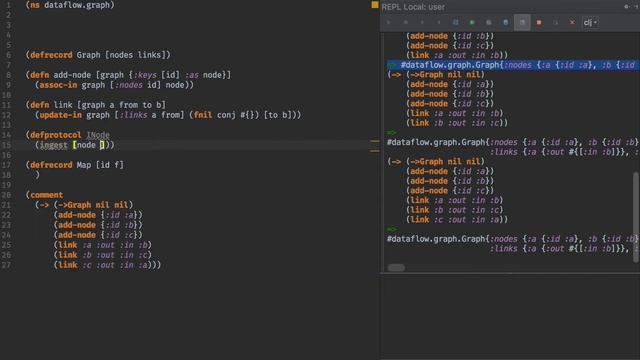
Task: Click the lower orange error stripe mark below line 15
Action: pyautogui.click(x=375, y=151)
